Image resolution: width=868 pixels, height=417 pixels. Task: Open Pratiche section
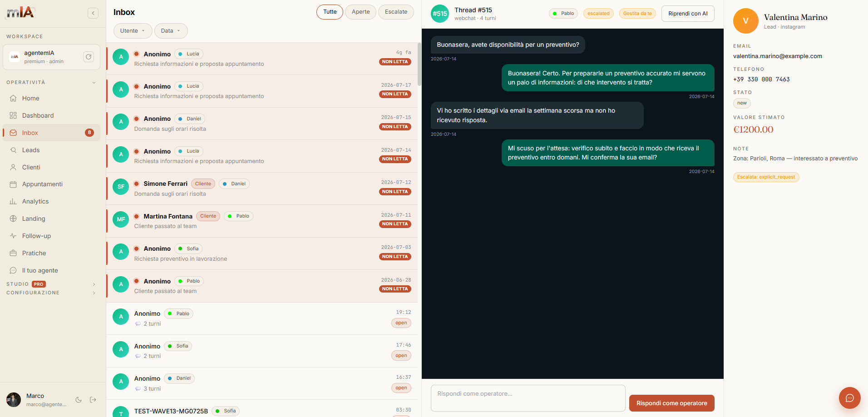(x=51, y=253)
